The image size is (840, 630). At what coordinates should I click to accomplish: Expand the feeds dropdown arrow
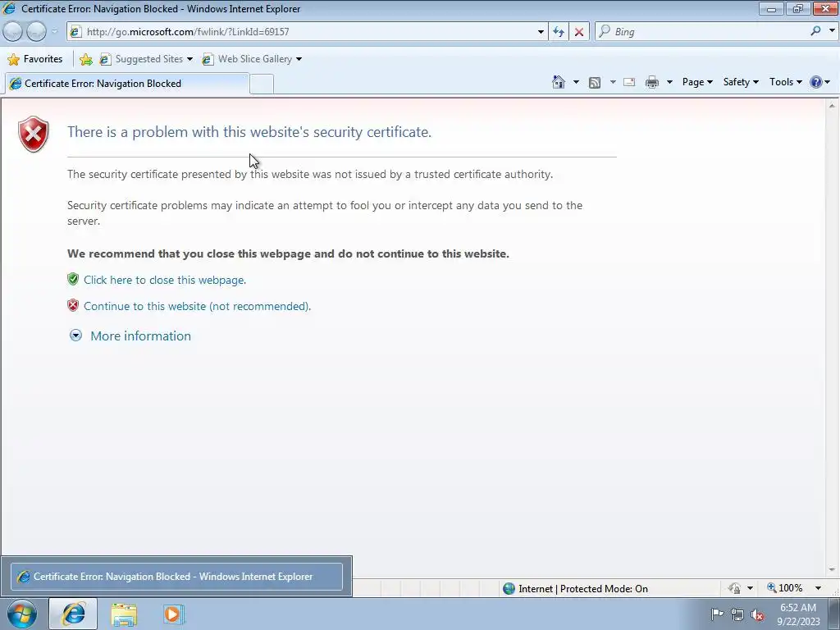pyautogui.click(x=613, y=82)
